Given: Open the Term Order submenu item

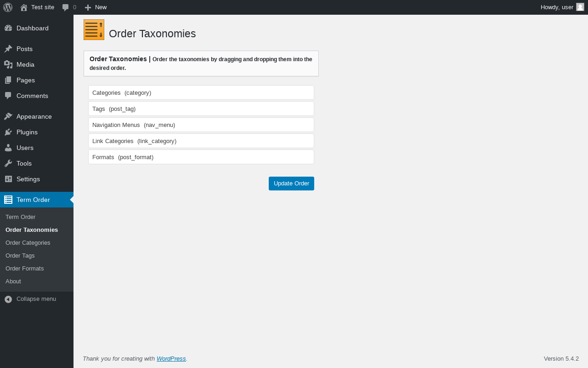Looking at the screenshot, I should click(x=20, y=217).
